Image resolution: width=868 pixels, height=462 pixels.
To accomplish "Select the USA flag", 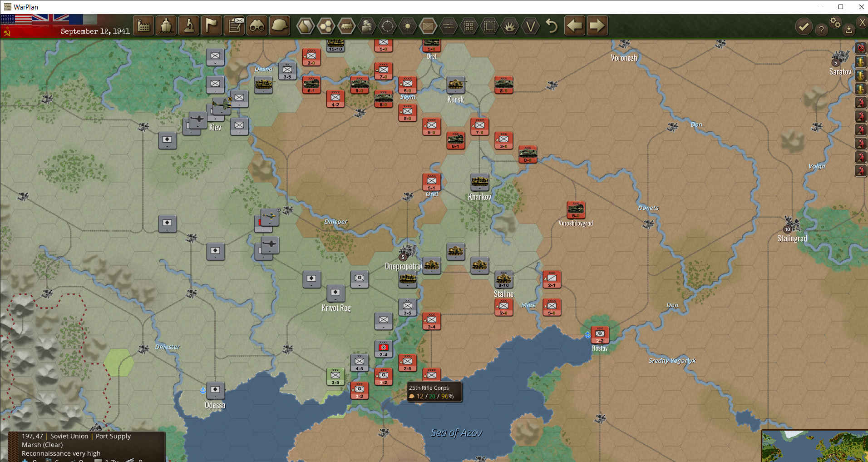I will coord(16,19).
